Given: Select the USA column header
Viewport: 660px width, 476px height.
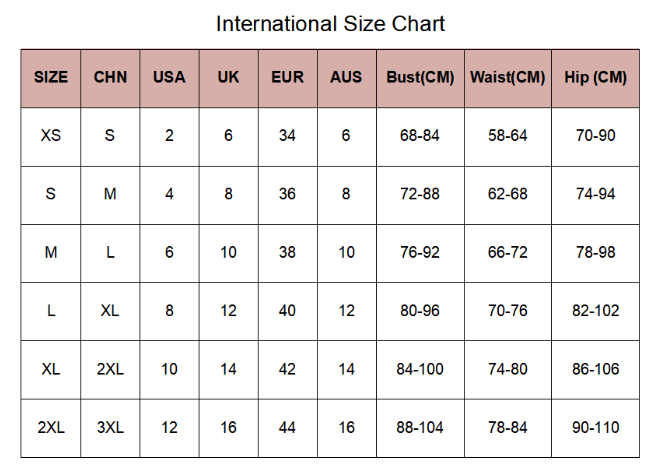Looking at the screenshot, I should point(169,77).
